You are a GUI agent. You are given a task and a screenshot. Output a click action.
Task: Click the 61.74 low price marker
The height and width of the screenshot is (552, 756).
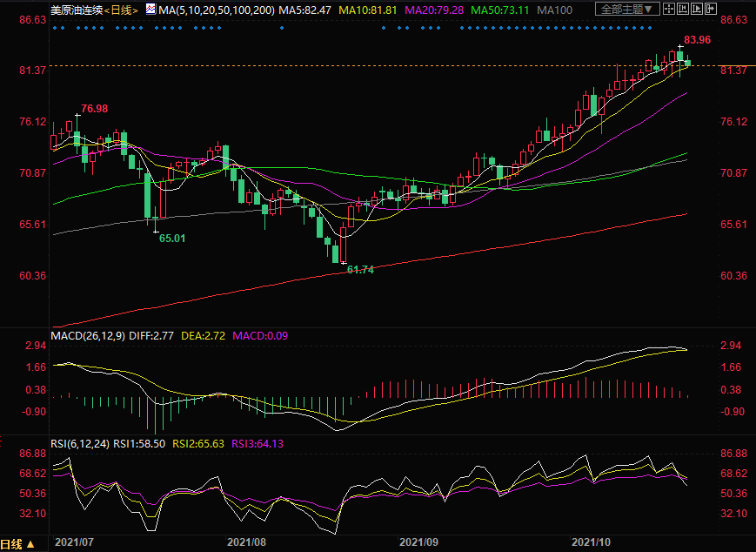point(360,270)
